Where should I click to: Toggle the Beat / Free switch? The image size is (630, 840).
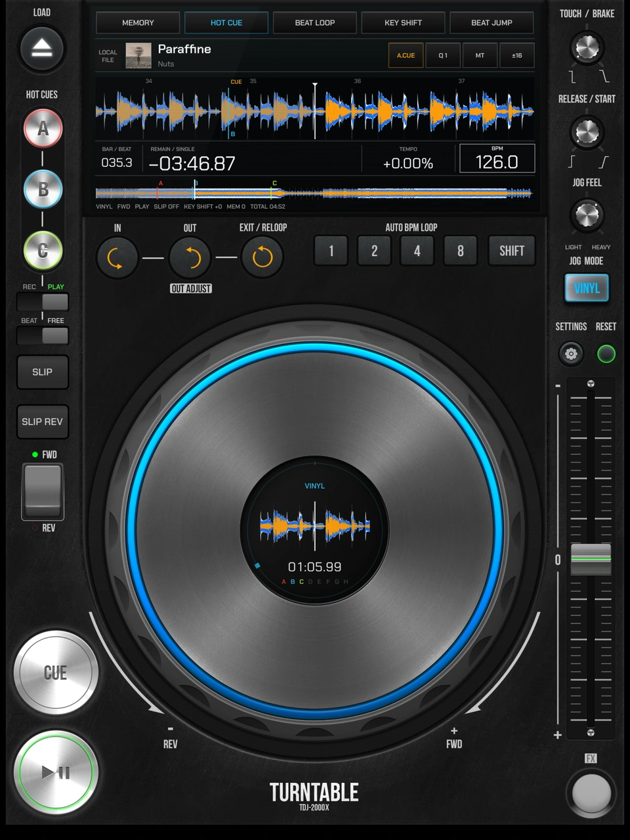43,336
